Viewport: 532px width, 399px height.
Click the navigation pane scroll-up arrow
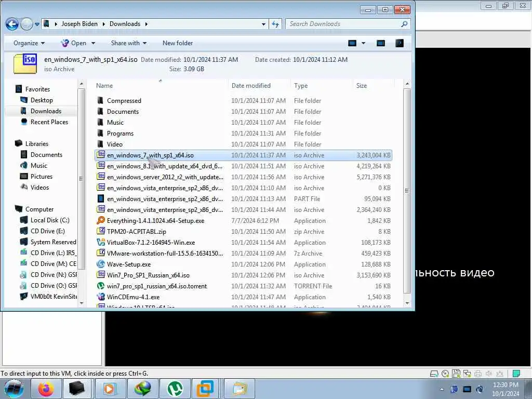tap(81, 84)
